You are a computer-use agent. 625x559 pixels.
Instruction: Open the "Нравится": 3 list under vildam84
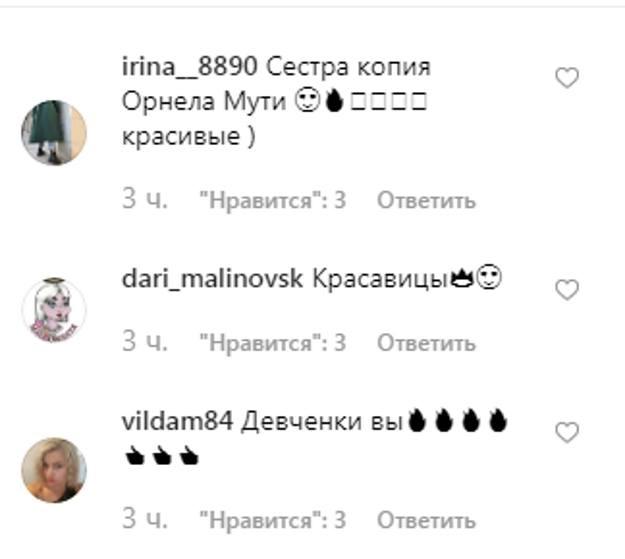(x=273, y=520)
